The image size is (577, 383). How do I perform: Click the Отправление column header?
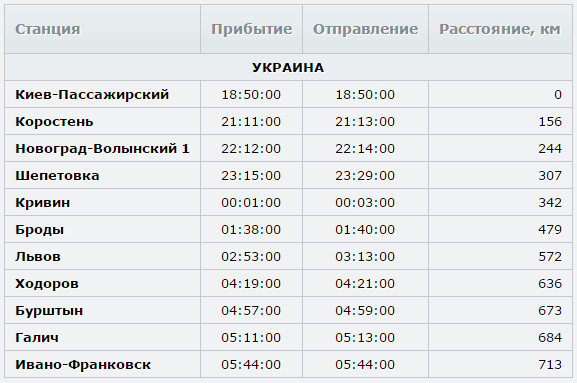(x=365, y=29)
